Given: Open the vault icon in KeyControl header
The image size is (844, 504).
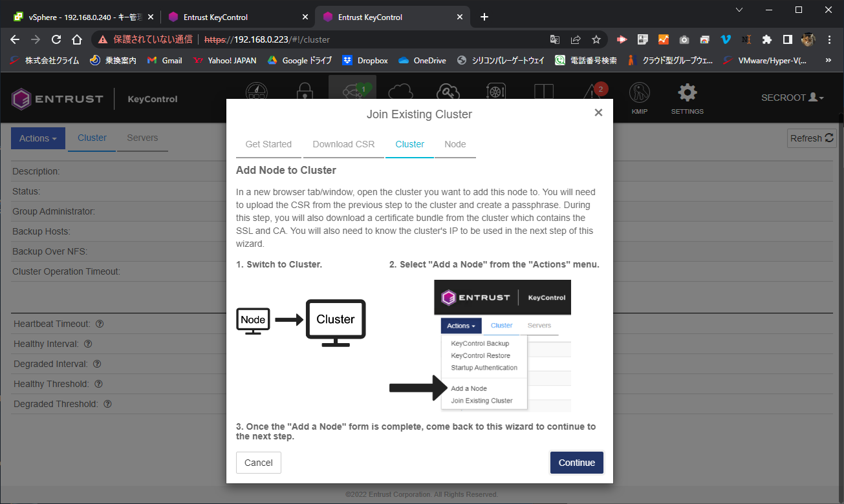Looking at the screenshot, I should (495, 92).
